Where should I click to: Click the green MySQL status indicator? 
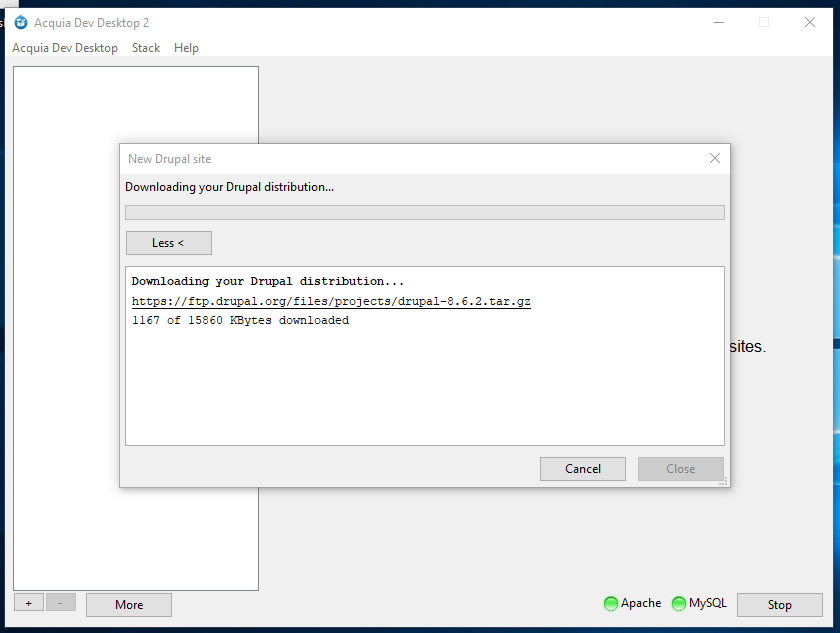[679, 604]
